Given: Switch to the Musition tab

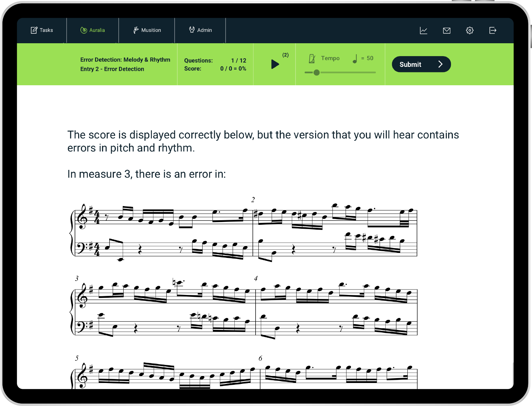Looking at the screenshot, I should point(147,30).
